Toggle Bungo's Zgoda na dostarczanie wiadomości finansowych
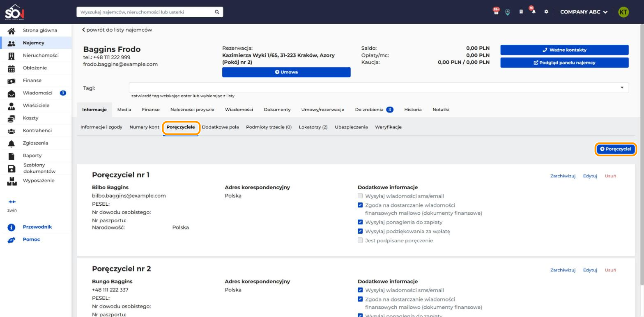Image resolution: width=644 pixels, height=317 pixels. 360,299
